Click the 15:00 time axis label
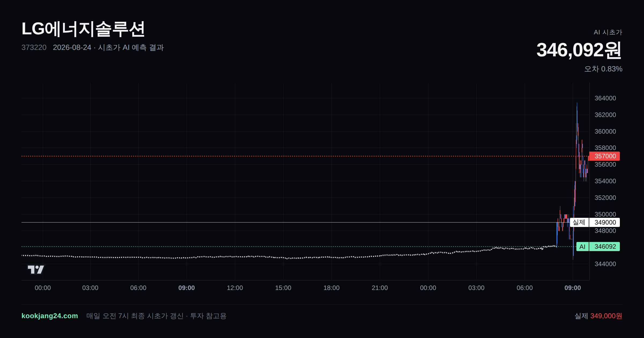Screen dimensions: 644x338 click(283, 288)
